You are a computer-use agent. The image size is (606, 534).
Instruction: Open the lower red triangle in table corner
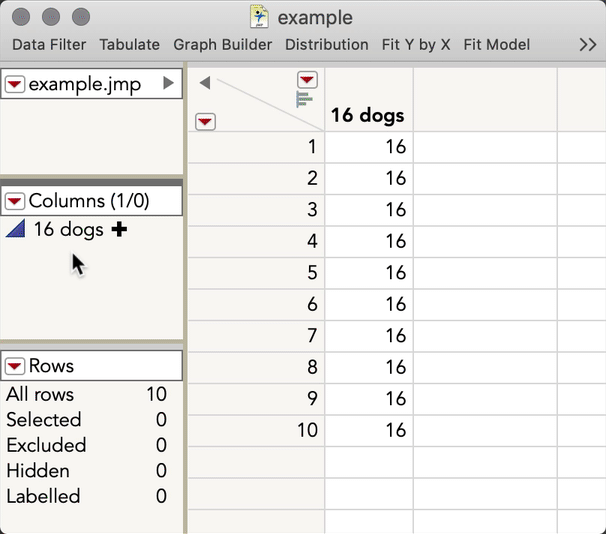[205, 121]
